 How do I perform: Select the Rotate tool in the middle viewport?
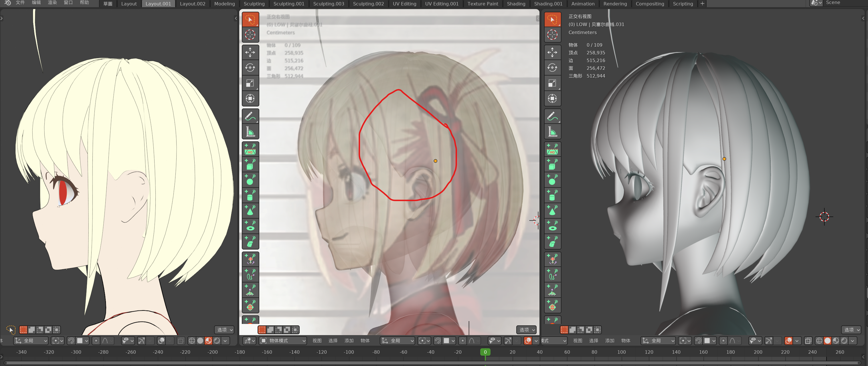click(x=250, y=68)
